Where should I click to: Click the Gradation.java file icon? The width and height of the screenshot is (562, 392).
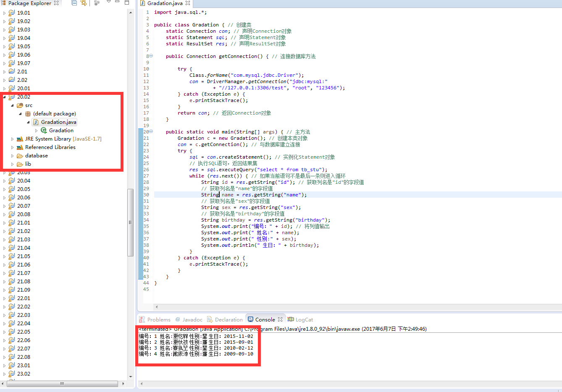click(36, 122)
